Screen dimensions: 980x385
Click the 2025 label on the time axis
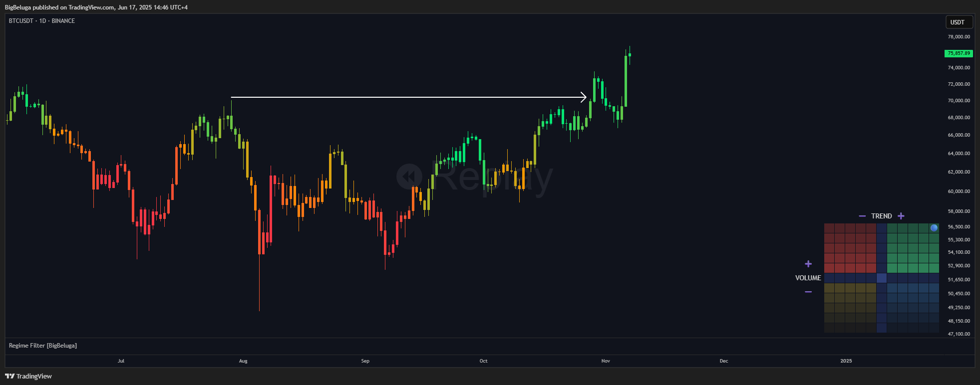coord(846,361)
